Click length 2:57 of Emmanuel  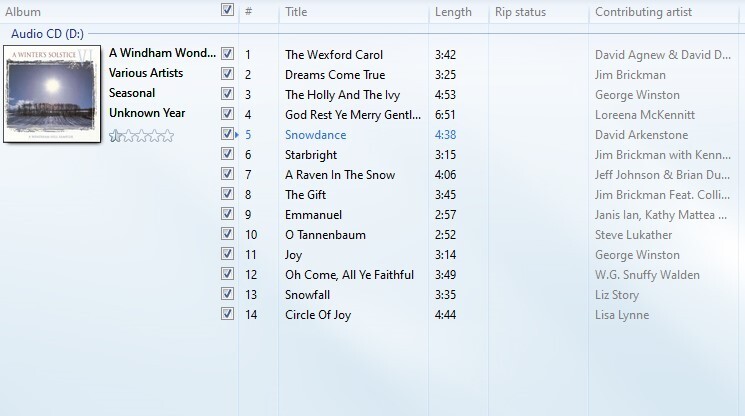(x=445, y=215)
